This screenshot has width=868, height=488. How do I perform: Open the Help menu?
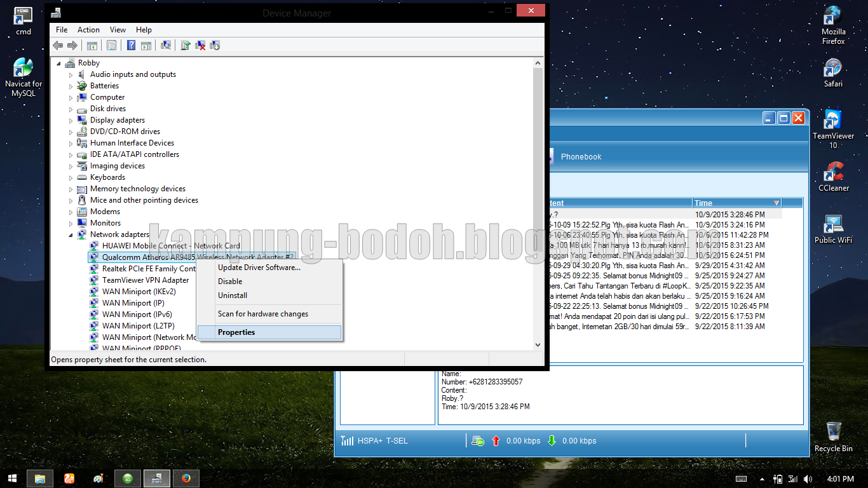tap(144, 30)
